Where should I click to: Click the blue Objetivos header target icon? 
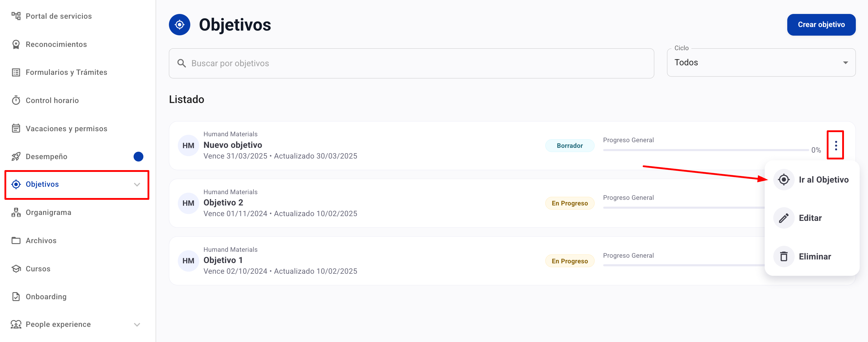(180, 25)
